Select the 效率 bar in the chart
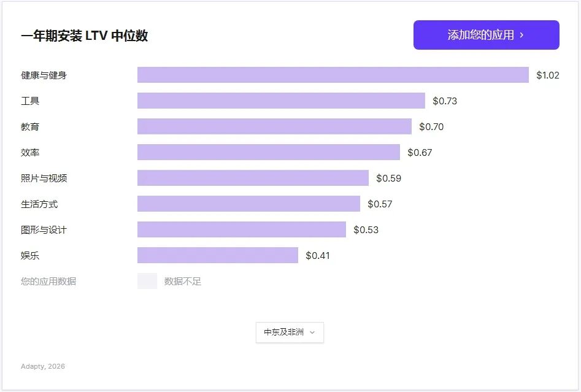Image resolution: width=581 pixels, height=392 pixels. tap(270, 152)
